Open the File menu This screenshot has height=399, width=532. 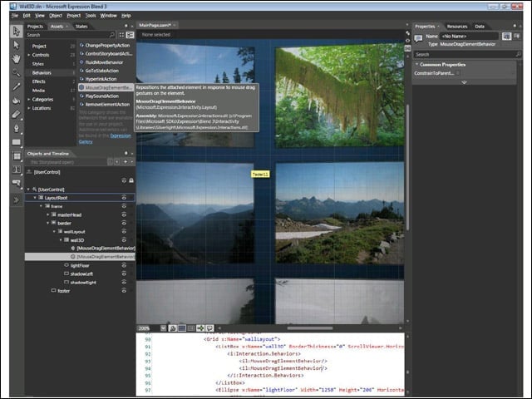pyautogui.click(x=15, y=16)
